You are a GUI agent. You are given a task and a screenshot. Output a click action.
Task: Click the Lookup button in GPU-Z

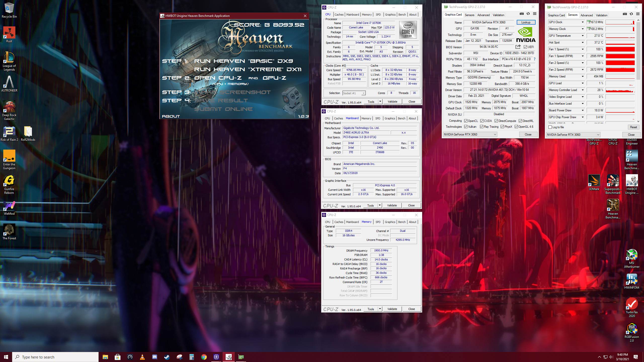click(526, 22)
